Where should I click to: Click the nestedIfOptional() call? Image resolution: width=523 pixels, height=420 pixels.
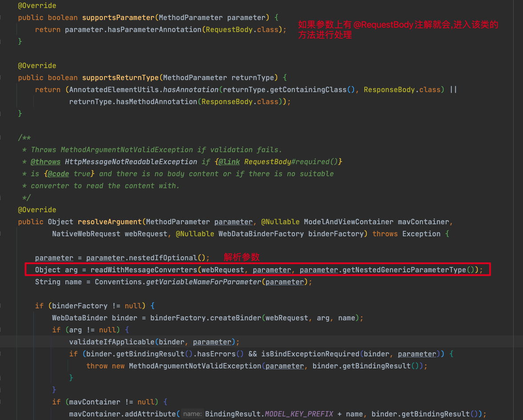coord(167,258)
